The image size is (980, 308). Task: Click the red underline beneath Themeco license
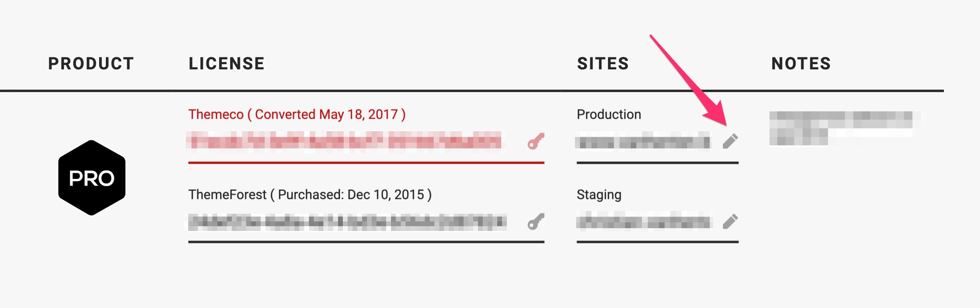coord(366,162)
